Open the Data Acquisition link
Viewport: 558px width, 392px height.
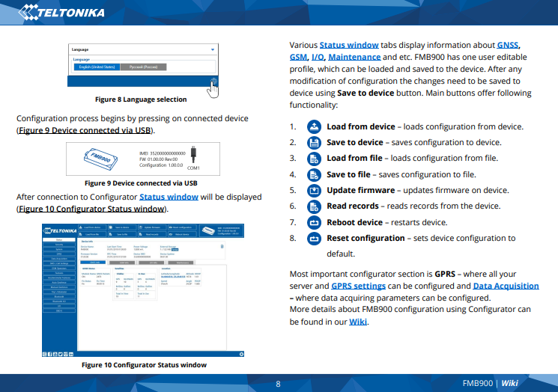506,286
